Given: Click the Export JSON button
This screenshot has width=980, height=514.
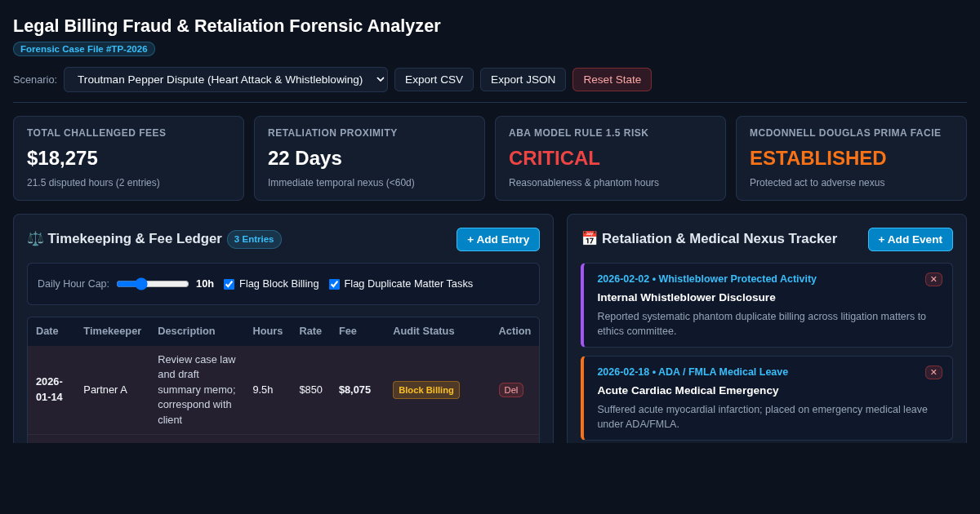Looking at the screenshot, I should point(523,79).
